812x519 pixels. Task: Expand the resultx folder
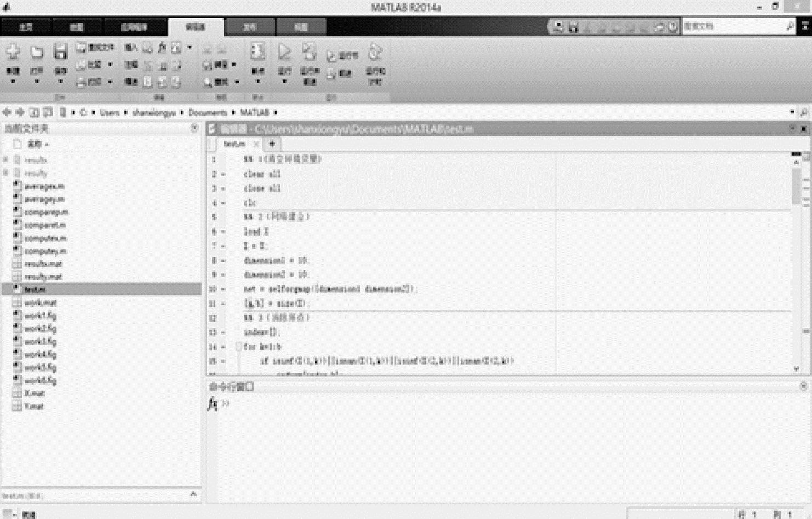[x=6, y=160]
